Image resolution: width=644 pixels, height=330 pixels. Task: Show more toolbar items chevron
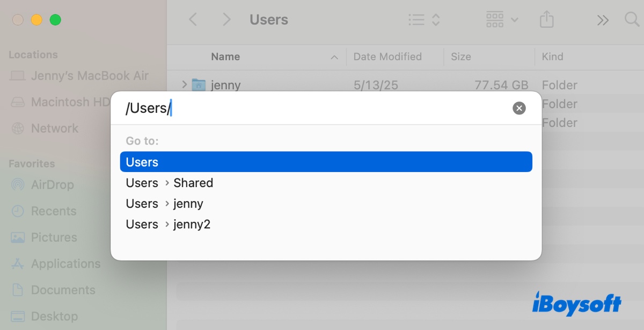coord(603,20)
